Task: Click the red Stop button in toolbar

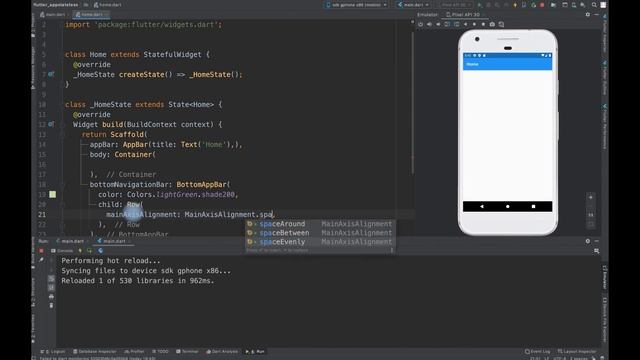Action: click(x=542, y=5)
